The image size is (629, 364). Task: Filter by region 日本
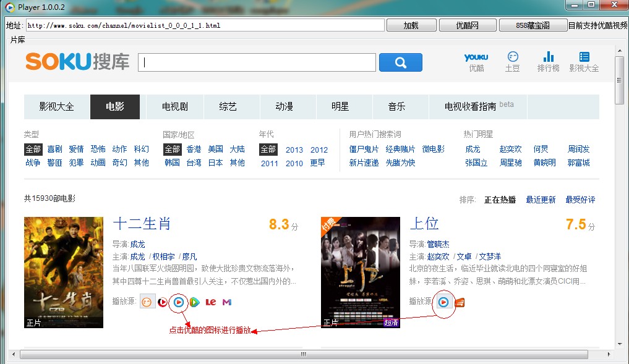click(215, 163)
